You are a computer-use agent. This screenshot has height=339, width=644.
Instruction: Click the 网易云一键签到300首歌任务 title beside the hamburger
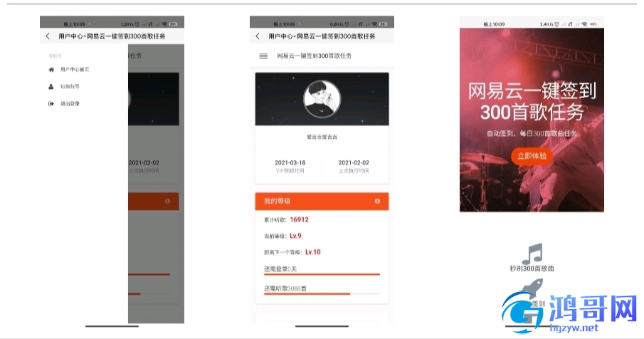(315, 56)
